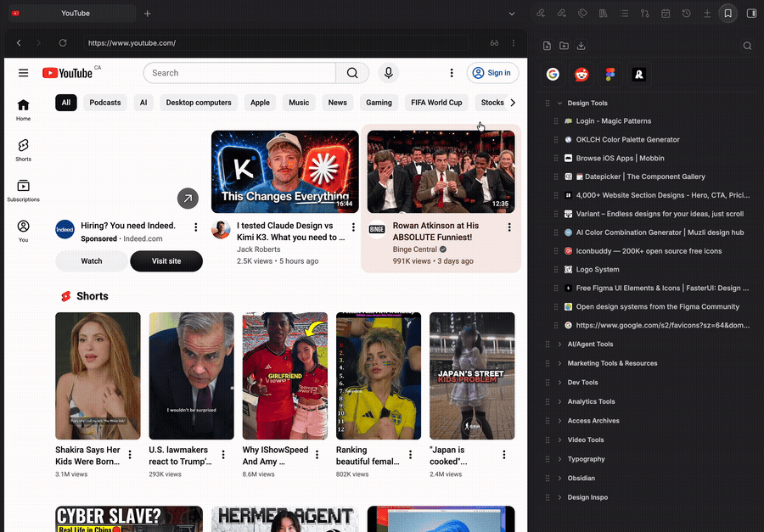Expand the AI/Agent Tools group
Screen dimensions: 764x532
560,344
